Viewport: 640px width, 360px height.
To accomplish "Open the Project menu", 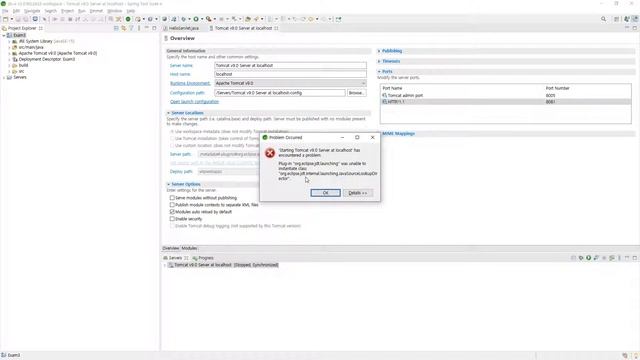I will coord(67,11).
